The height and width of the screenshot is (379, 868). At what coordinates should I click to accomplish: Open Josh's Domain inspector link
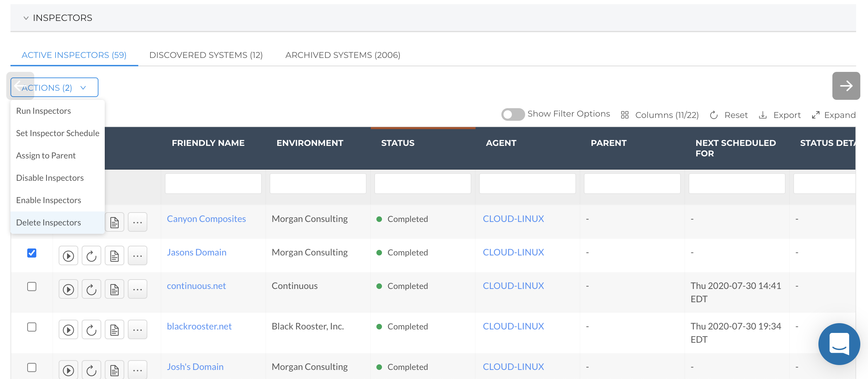pos(195,367)
